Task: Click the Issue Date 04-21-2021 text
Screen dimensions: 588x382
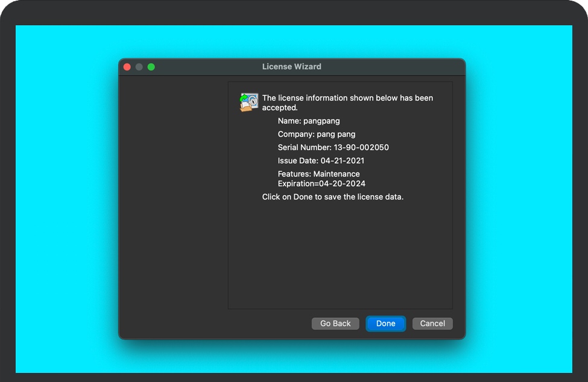Action: click(x=321, y=161)
